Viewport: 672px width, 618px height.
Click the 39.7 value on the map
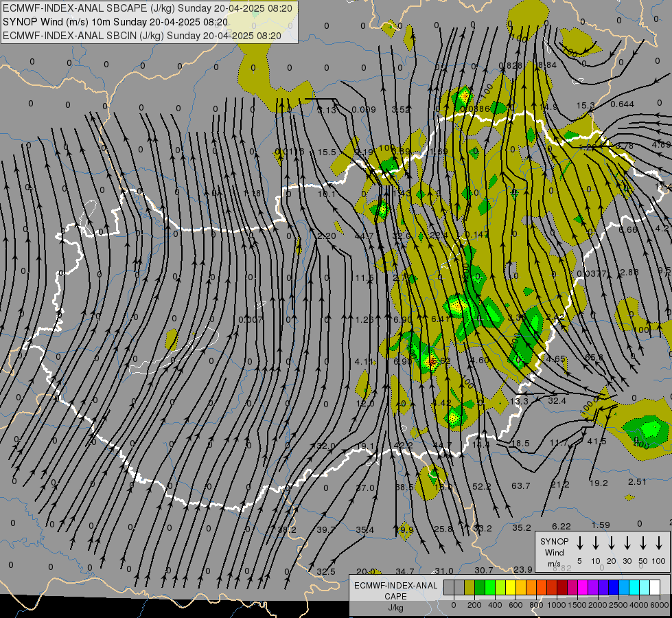pyautogui.click(x=326, y=529)
